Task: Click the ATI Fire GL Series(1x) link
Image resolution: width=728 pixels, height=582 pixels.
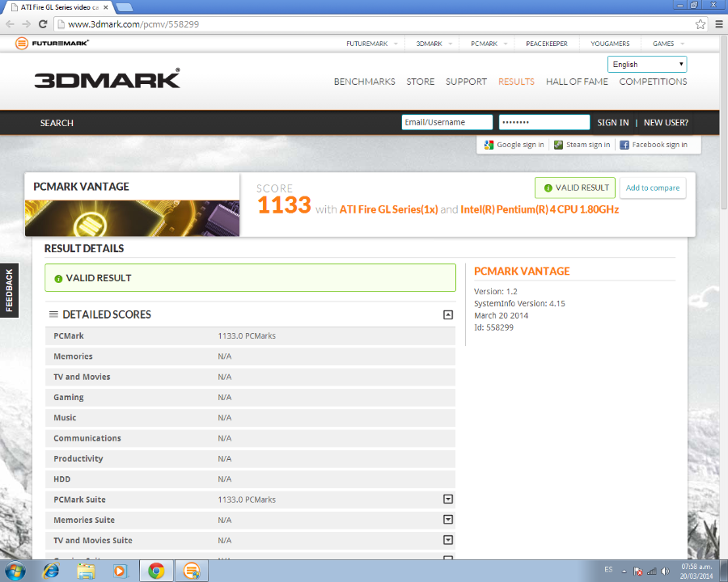Action: click(388, 210)
